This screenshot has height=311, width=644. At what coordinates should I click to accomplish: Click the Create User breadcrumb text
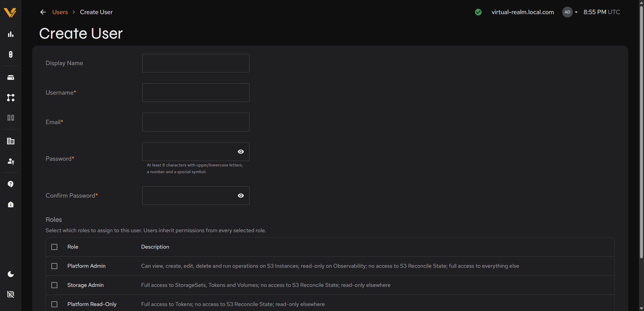pos(96,12)
